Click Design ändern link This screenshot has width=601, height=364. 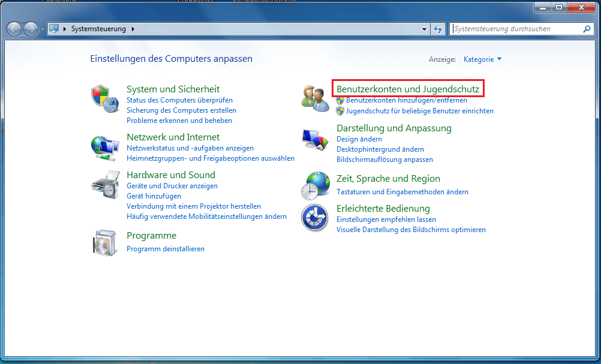[x=359, y=139]
